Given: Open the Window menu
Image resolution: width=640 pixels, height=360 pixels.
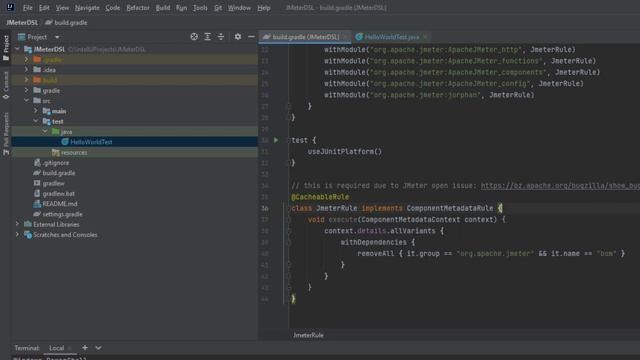Looking at the screenshot, I should pyautogui.click(x=239, y=8).
